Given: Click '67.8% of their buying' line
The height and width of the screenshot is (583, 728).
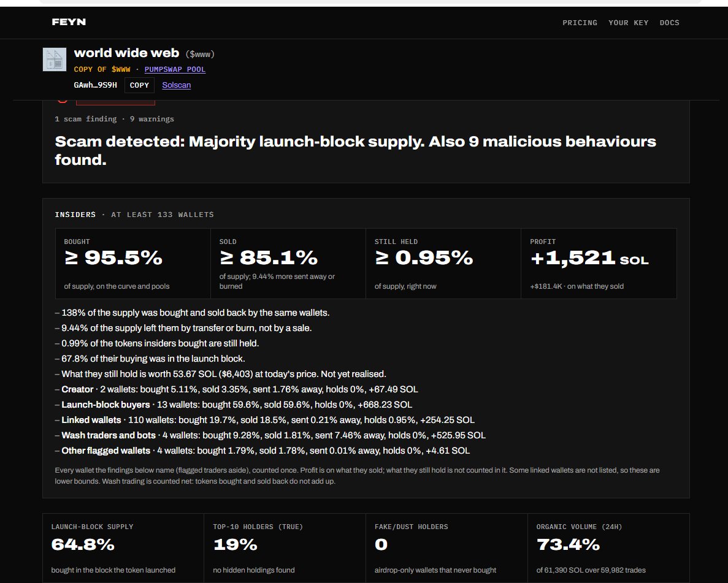Looking at the screenshot, I should pyautogui.click(x=150, y=359).
